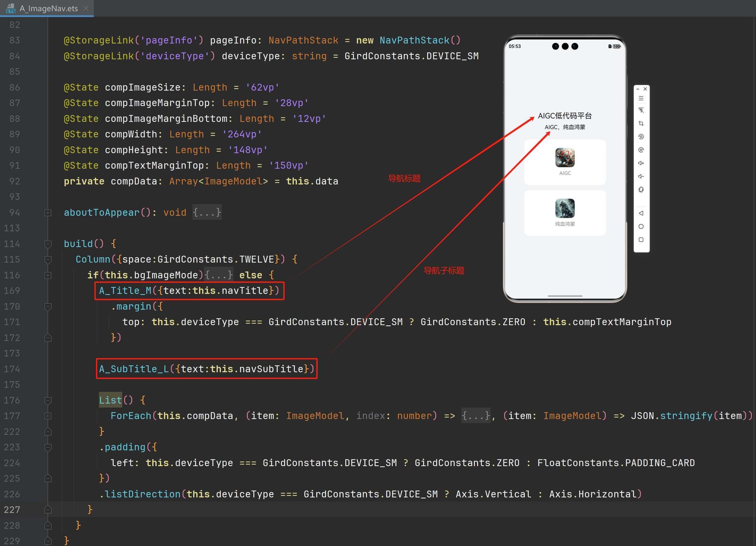The width and height of the screenshot is (756, 546).
Task: Tap the AIGC image thumbnail in the emulator
Action: coord(565,157)
